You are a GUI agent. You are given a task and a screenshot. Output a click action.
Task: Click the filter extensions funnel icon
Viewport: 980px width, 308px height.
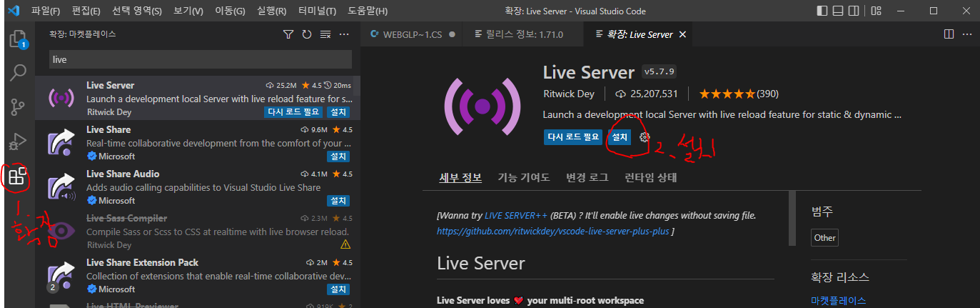[288, 34]
